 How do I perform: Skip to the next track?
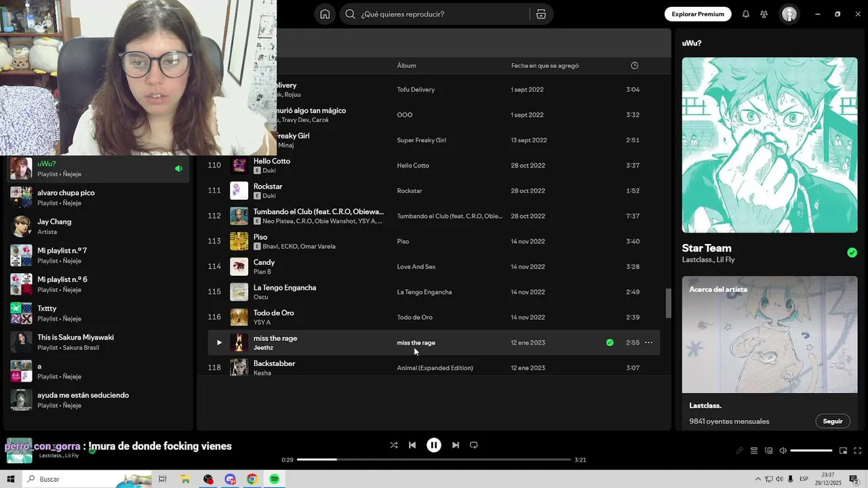pos(456,445)
